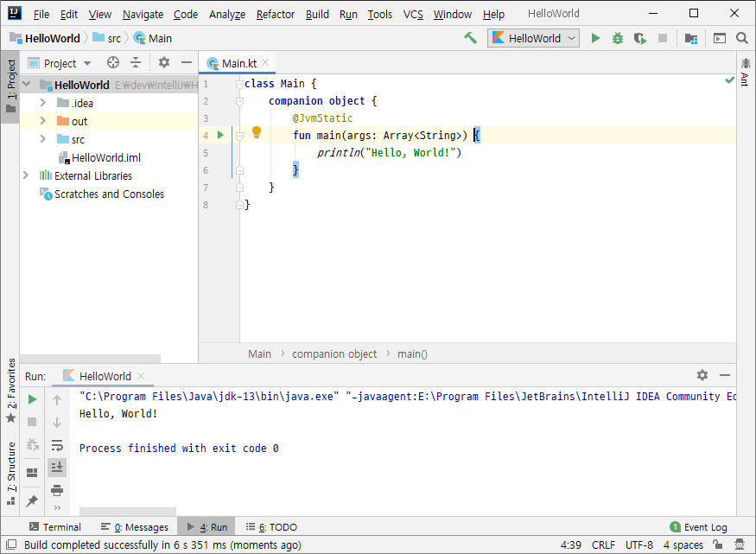Select Scratches and Consoles
Viewport: 756px width, 554px height.
[109, 194]
